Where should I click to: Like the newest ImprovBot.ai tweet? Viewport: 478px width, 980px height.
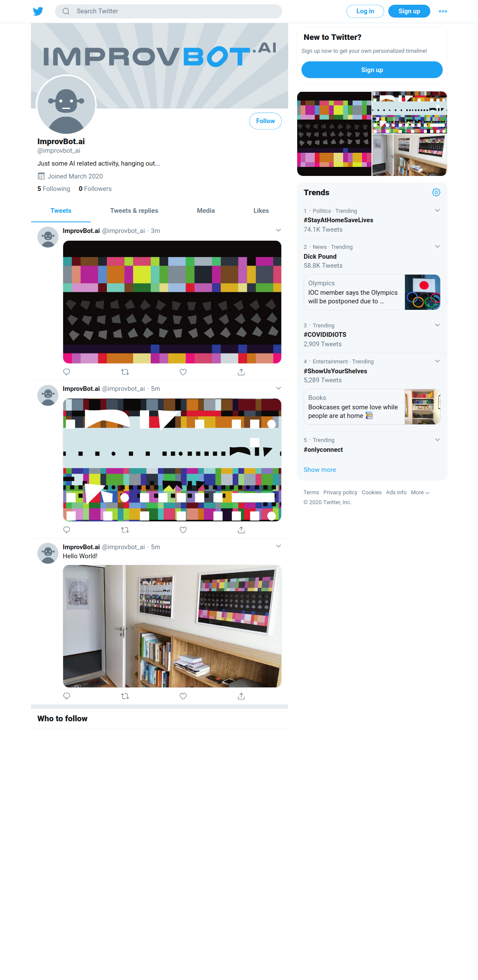pos(183,372)
